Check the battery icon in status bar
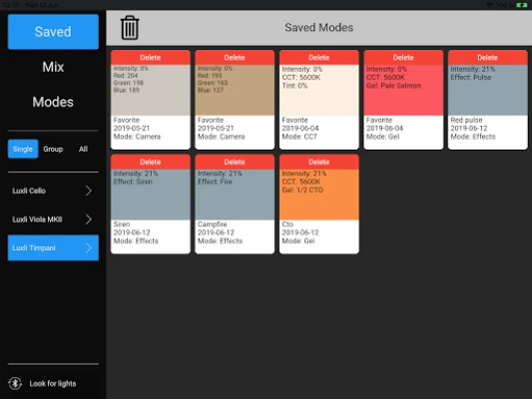 coord(521,5)
